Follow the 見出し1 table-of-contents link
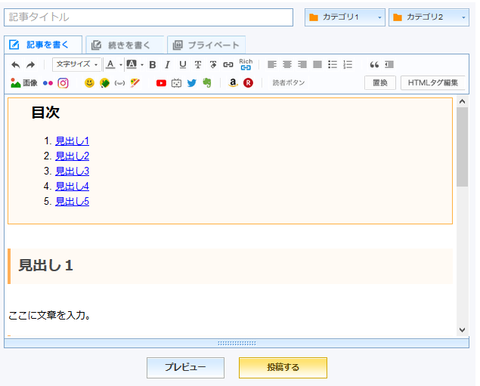This screenshot has width=480, height=386. 72,141
